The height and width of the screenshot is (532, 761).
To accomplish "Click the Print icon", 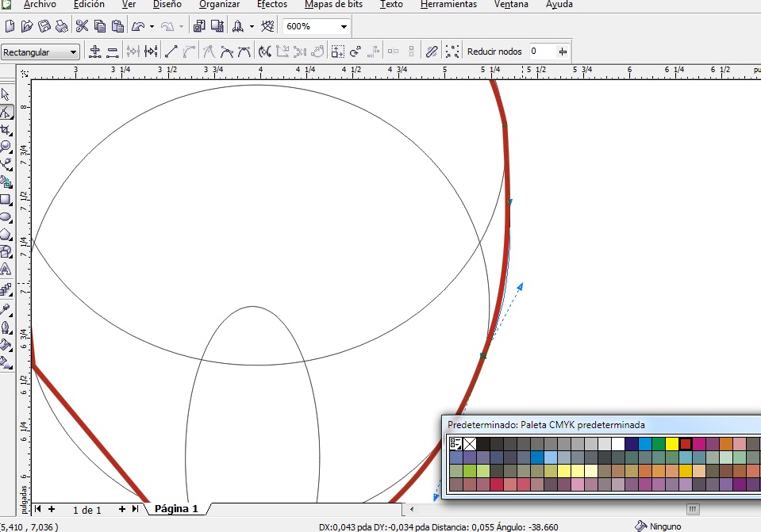I will coord(62,26).
